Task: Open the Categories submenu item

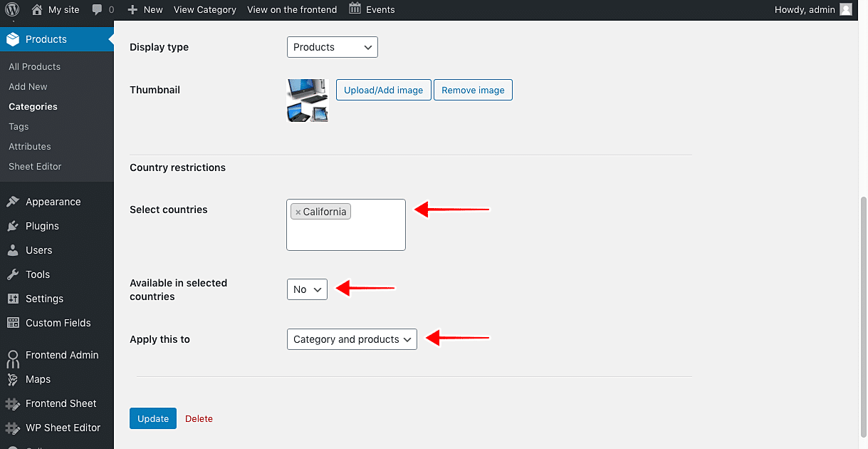Action: 33,106
